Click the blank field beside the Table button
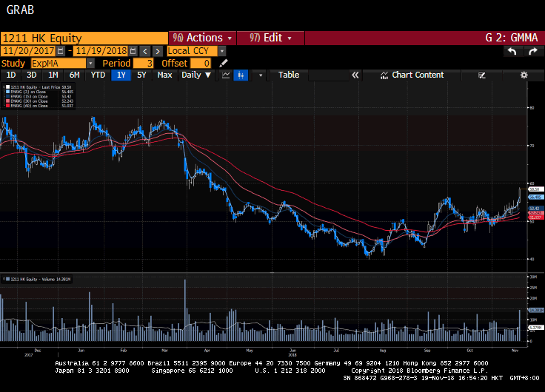The height and width of the screenshot is (392, 545). (329, 75)
